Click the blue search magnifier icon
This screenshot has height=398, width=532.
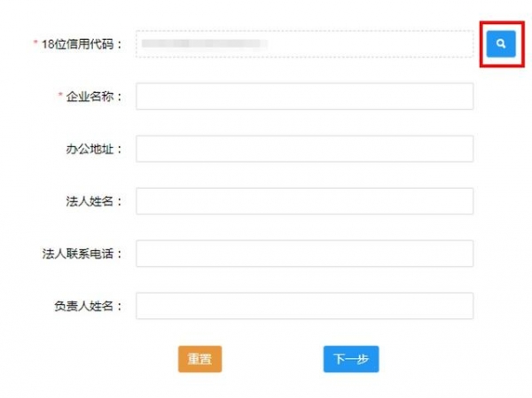pyautogui.click(x=500, y=43)
